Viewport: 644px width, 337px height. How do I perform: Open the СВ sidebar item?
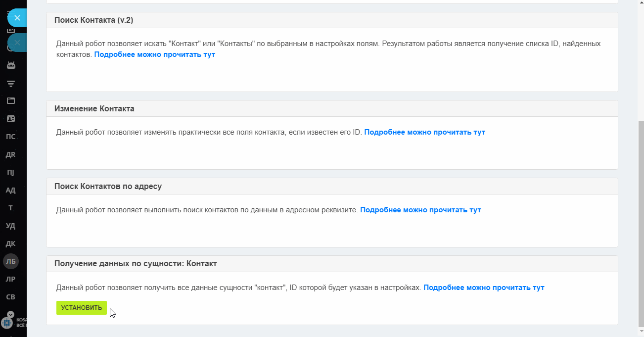(x=10, y=297)
